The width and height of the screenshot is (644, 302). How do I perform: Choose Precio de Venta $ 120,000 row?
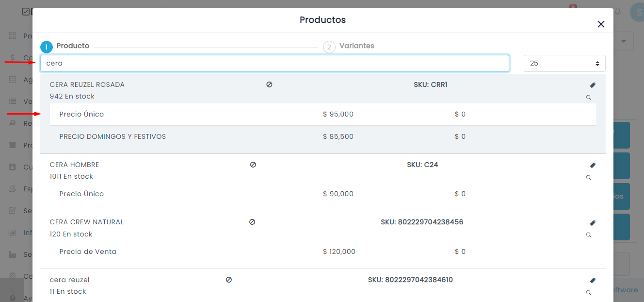point(323,252)
